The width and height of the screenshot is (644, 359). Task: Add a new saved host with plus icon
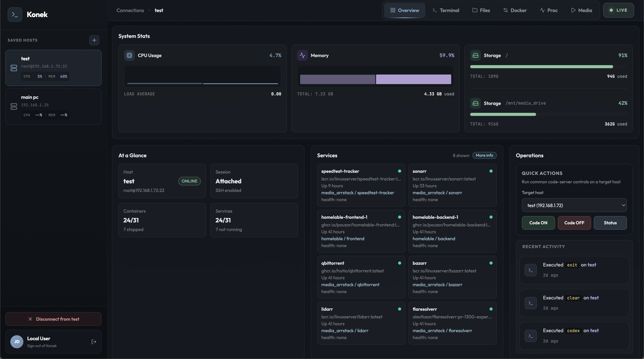94,40
